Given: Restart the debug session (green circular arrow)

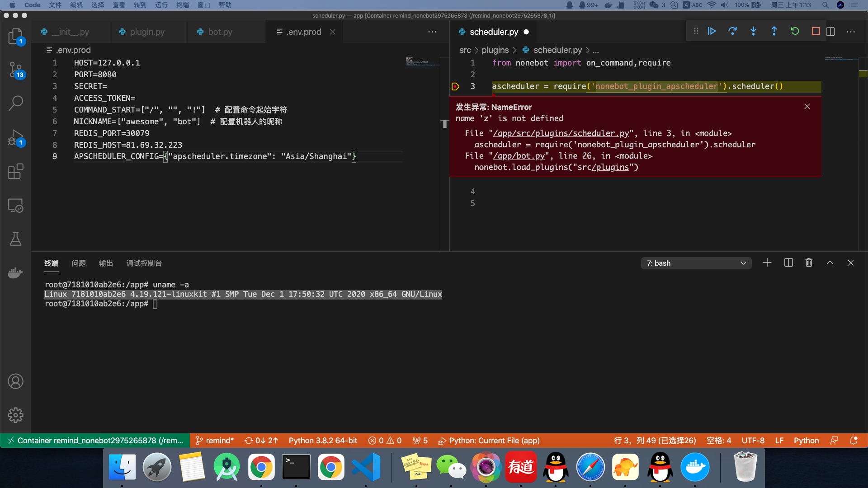Looking at the screenshot, I should click(x=795, y=31).
